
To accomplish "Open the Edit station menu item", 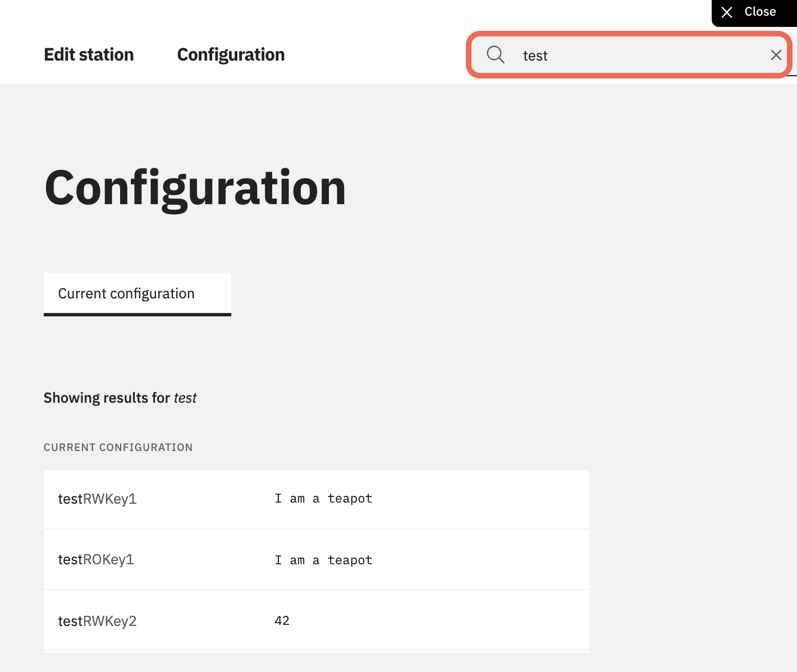I will click(89, 54).
